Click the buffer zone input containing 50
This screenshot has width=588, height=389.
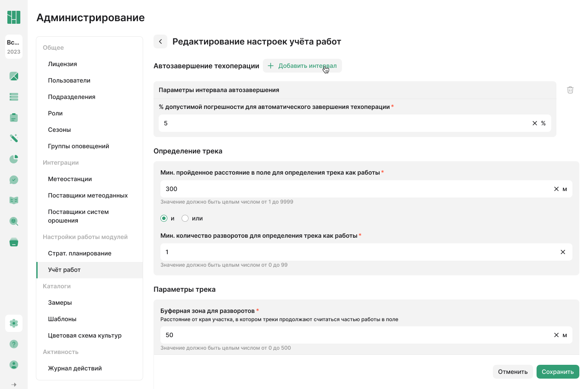[x=355, y=335]
